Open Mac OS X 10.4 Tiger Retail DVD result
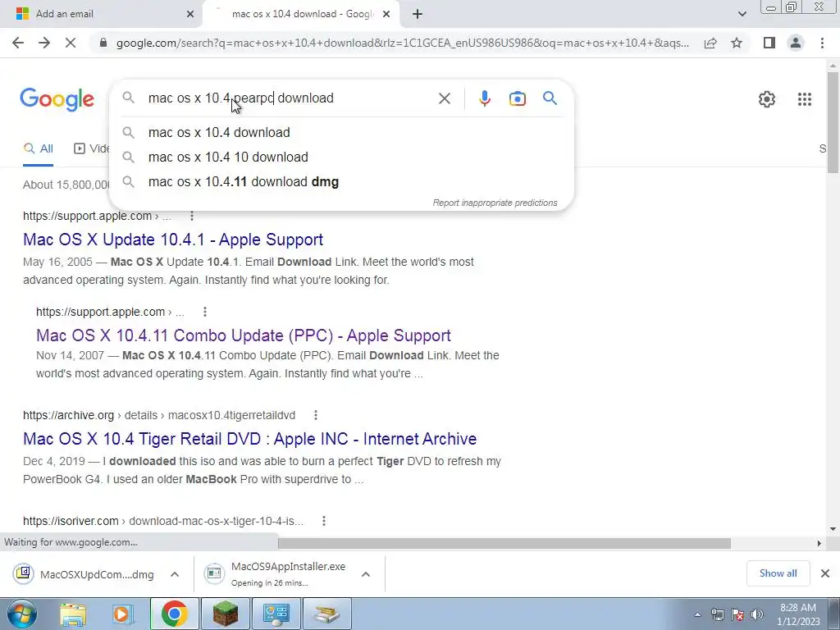840x630 pixels. click(x=249, y=439)
